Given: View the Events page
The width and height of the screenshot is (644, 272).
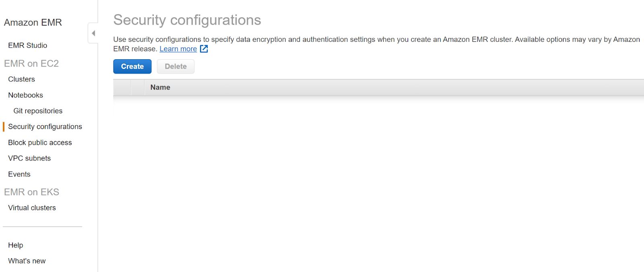Looking at the screenshot, I should pos(19,174).
